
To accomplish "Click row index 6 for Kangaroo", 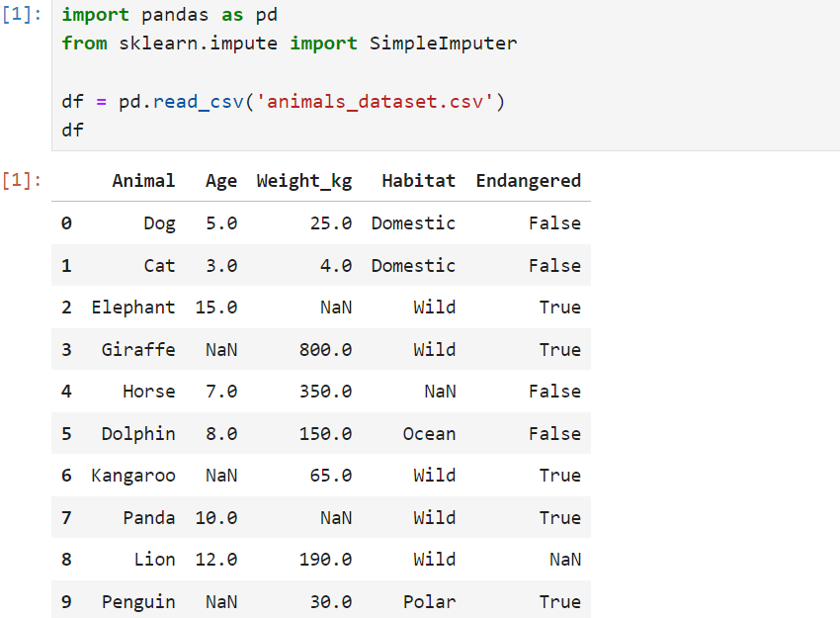I will click(x=66, y=476).
